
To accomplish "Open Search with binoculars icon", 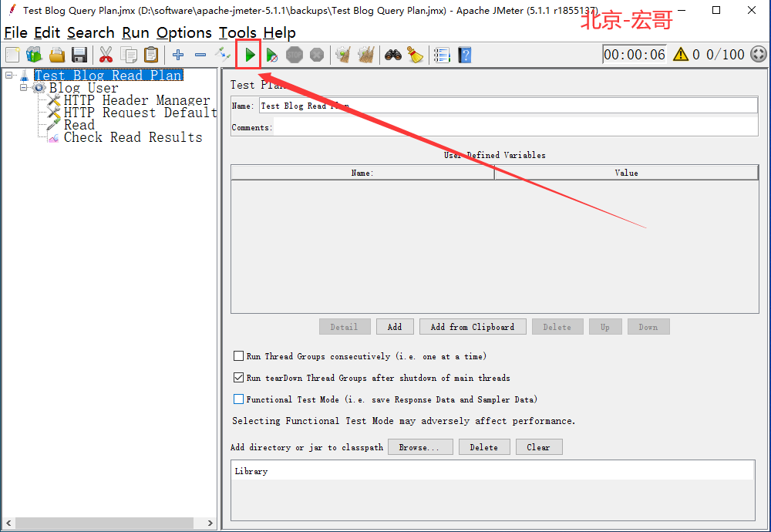I will (393, 55).
